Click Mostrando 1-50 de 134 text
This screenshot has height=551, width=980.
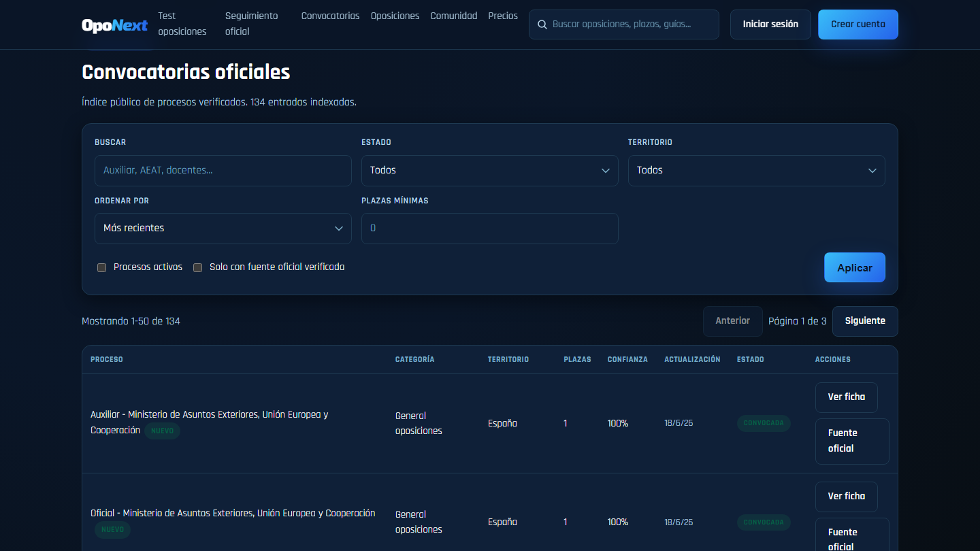pos(131,321)
